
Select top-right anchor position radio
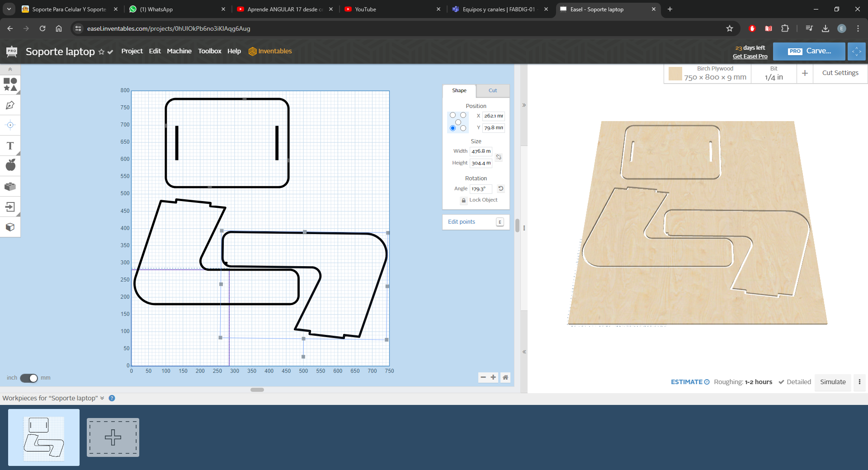coord(463,115)
